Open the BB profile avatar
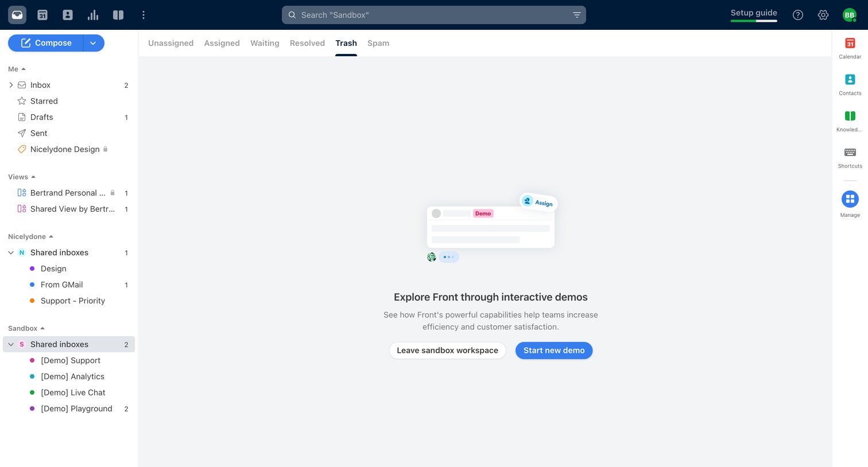Image resolution: width=868 pixels, height=467 pixels. click(x=850, y=15)
